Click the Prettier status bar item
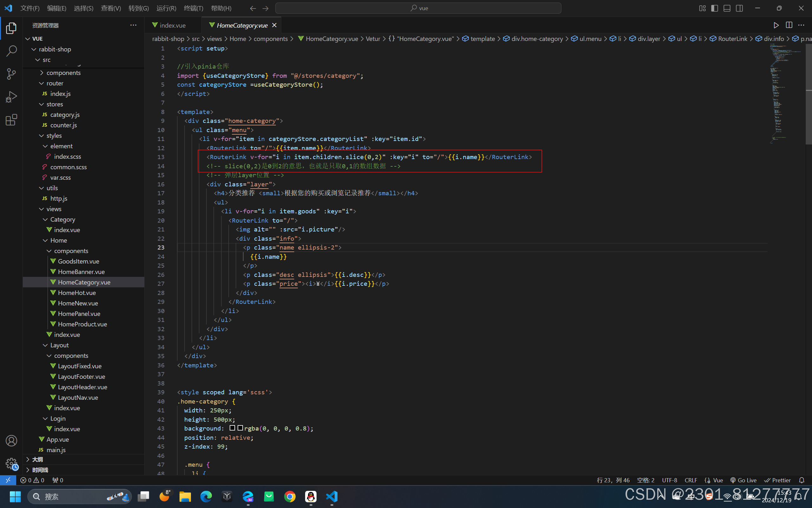Viewport: 812px width, 508px height. 777,480
